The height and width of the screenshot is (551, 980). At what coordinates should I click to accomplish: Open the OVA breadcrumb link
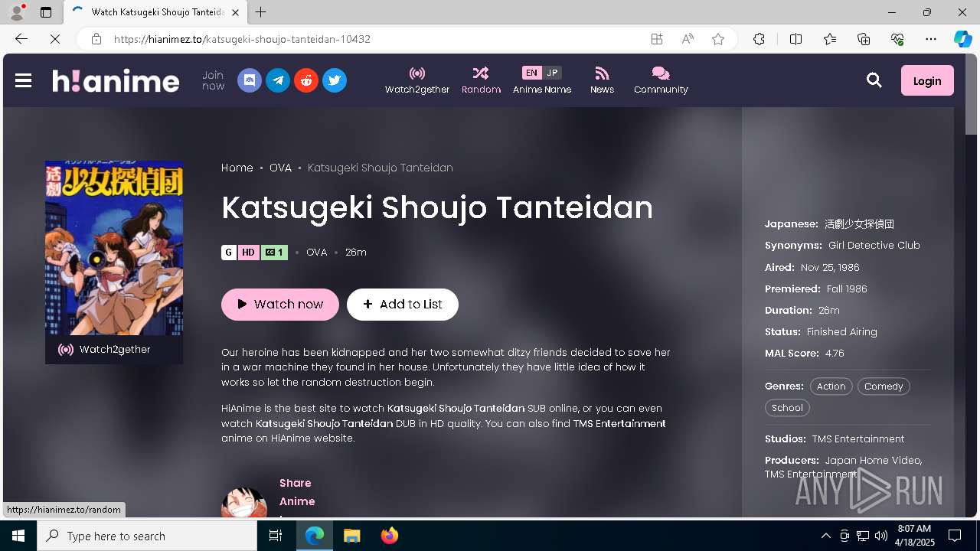[280, 168]
